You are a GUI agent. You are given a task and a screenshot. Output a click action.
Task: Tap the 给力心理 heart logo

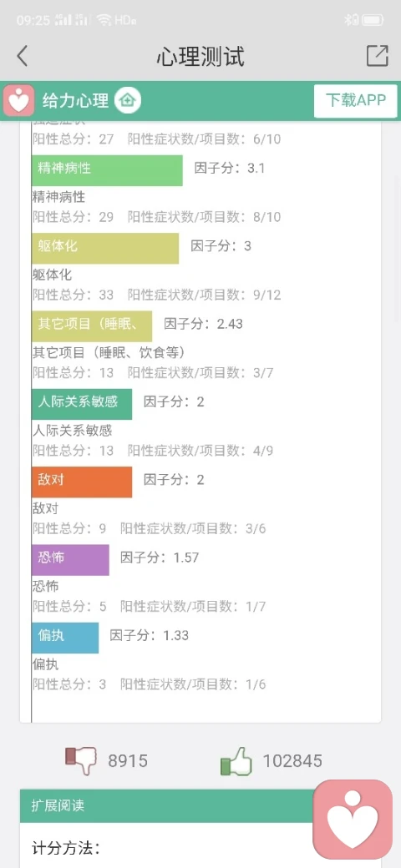pyautogui.click(x=19, y=101)
